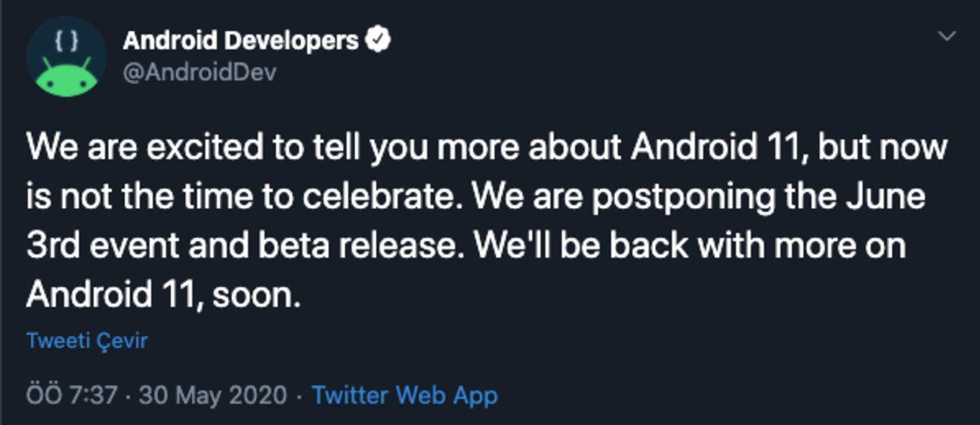Open the Android Developers profile avatar
980x425 pixels.
pos(66,57)
